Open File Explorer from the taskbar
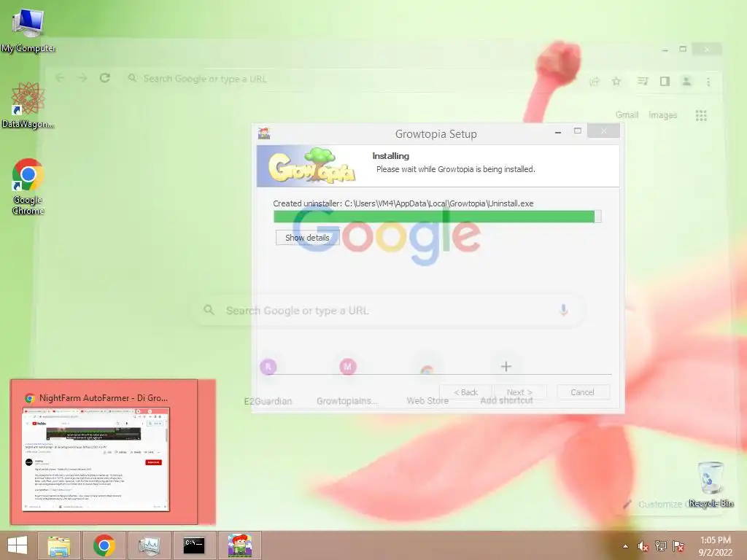The image size is (747, 560). (59, 545)
